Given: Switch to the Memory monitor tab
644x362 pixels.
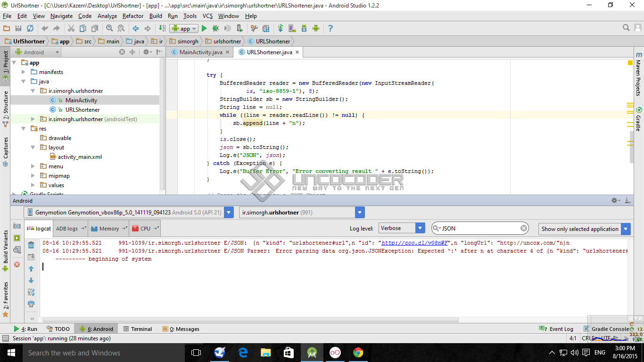Looking at the screenshot, I should pyautogui.click(x=109, y=228).
